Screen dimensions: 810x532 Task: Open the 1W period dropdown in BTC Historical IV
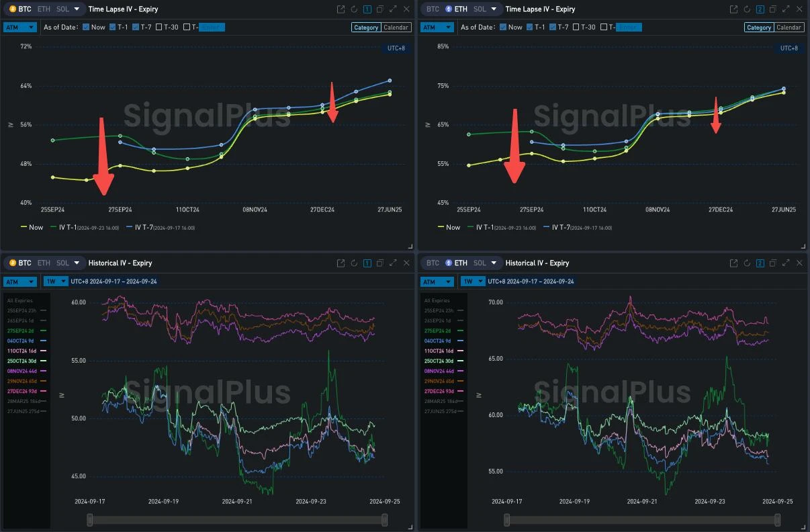(x=56, y=281)
